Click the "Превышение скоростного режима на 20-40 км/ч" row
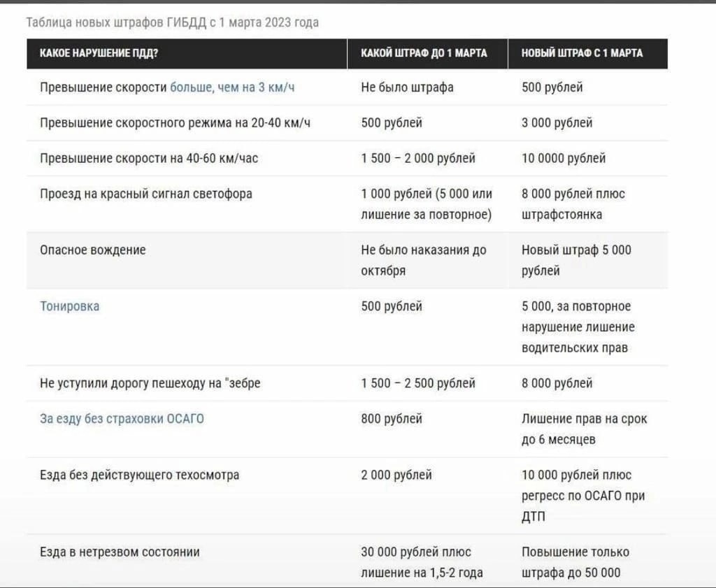Viewport: 716px width, 588px height. 175,123
